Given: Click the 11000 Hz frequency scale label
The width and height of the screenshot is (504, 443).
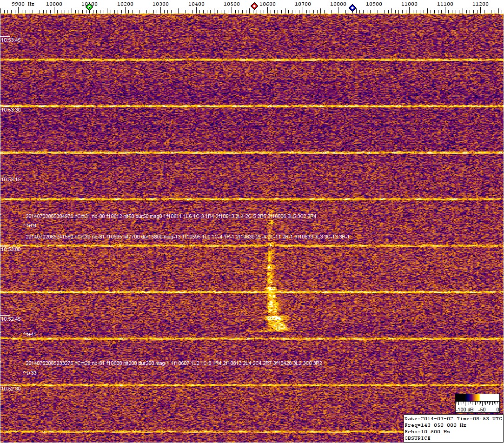Looking at the screenshot, I should 410,4.
